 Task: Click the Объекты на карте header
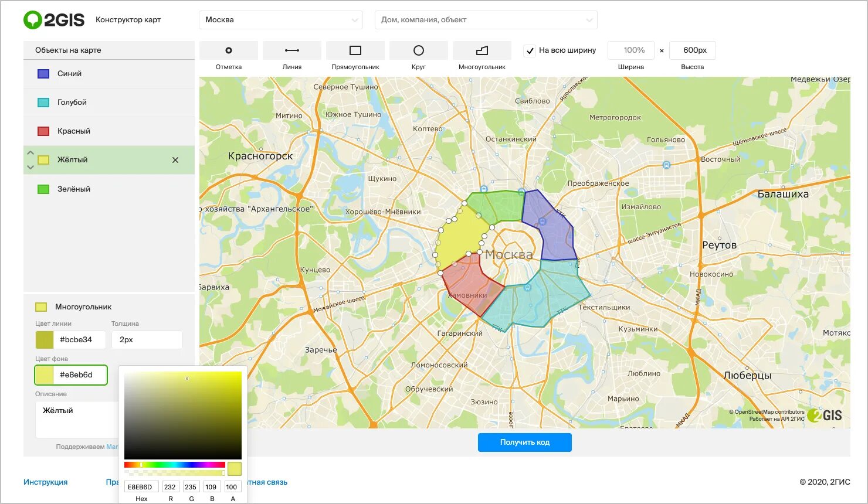tap(68, 50)
